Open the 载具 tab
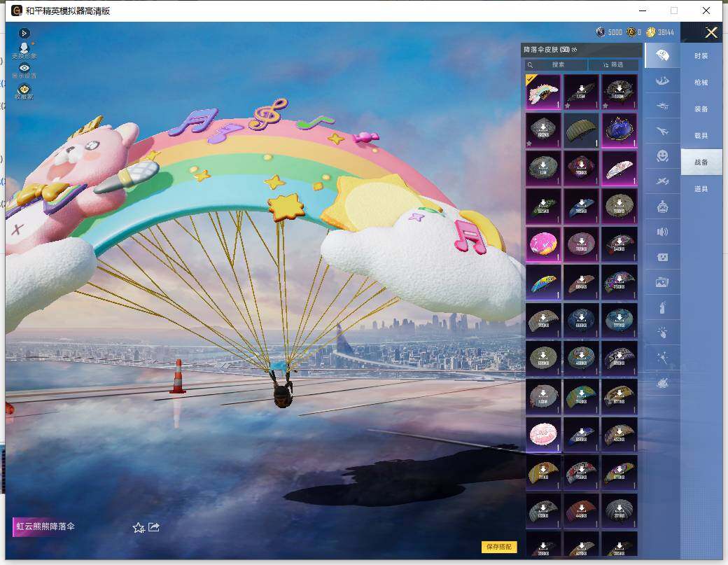Screen dimensions: 728x565 pos(701,136)
